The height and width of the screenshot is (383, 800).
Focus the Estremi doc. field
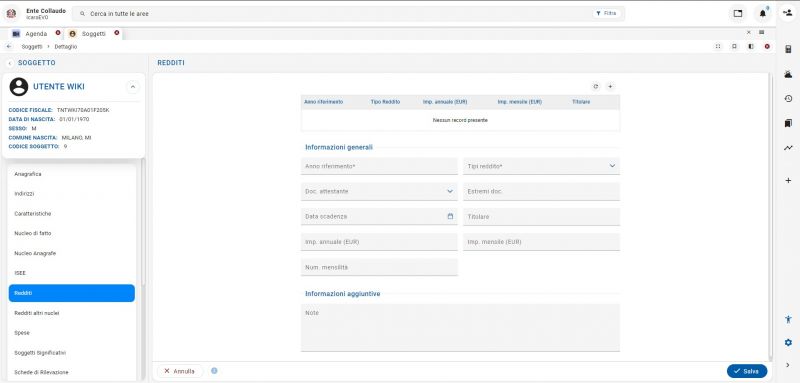pos(541,191)
